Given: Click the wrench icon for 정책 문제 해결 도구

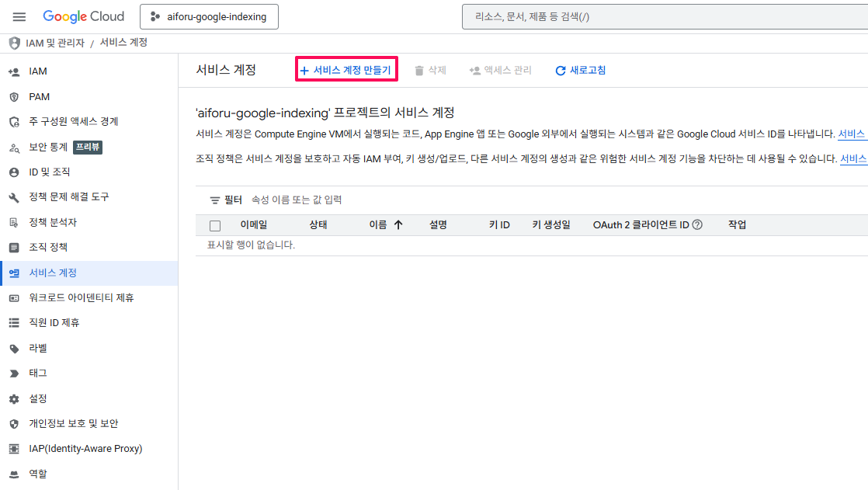Looking at the screenshot, I should tap(13, 197).
